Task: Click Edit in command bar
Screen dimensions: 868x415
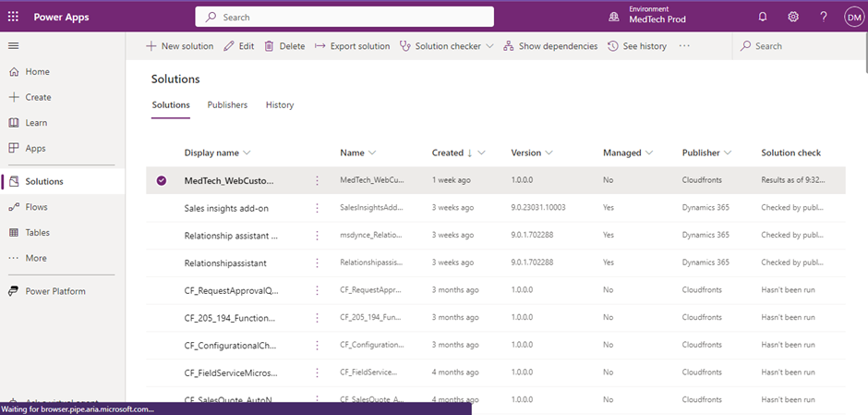Action: click(238, 46)
